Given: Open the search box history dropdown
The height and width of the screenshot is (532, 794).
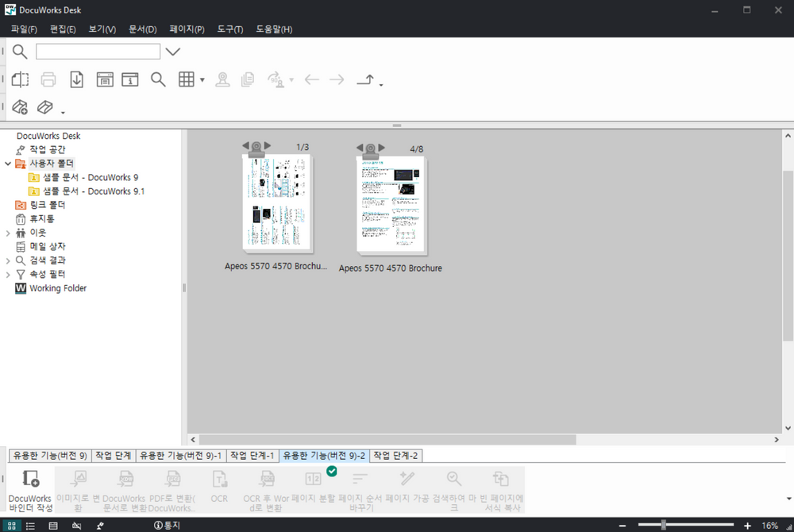Looking at the screenshot, I should 172,52.
